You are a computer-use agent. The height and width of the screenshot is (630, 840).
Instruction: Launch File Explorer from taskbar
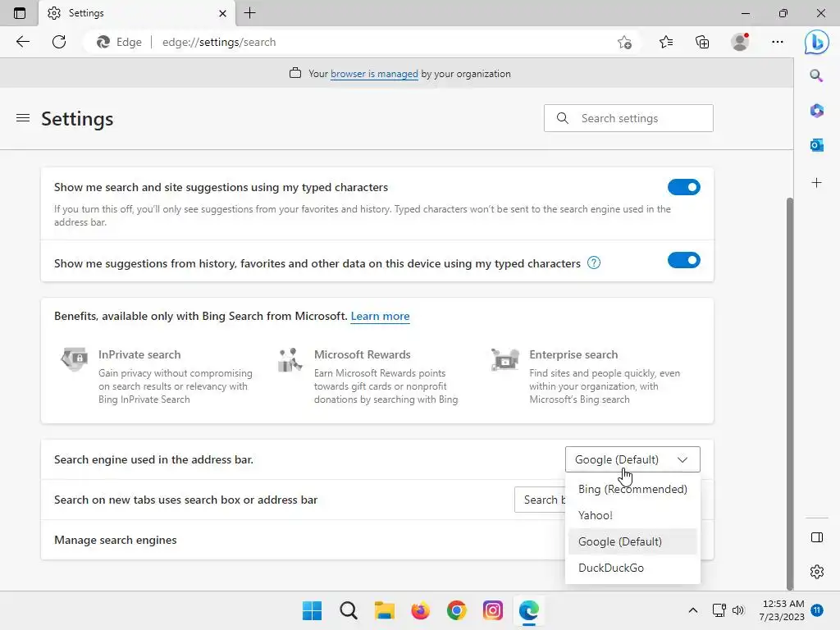[384, 610]
